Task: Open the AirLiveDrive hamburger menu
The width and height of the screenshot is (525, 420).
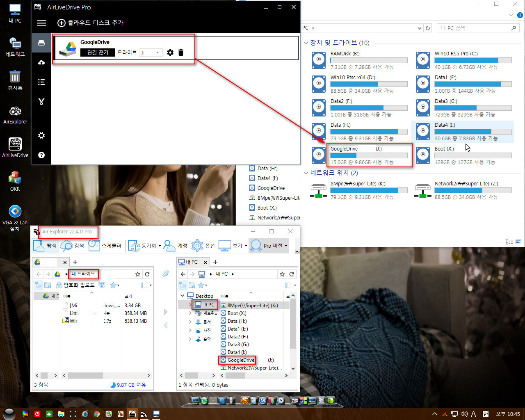Action: point(41,23)
